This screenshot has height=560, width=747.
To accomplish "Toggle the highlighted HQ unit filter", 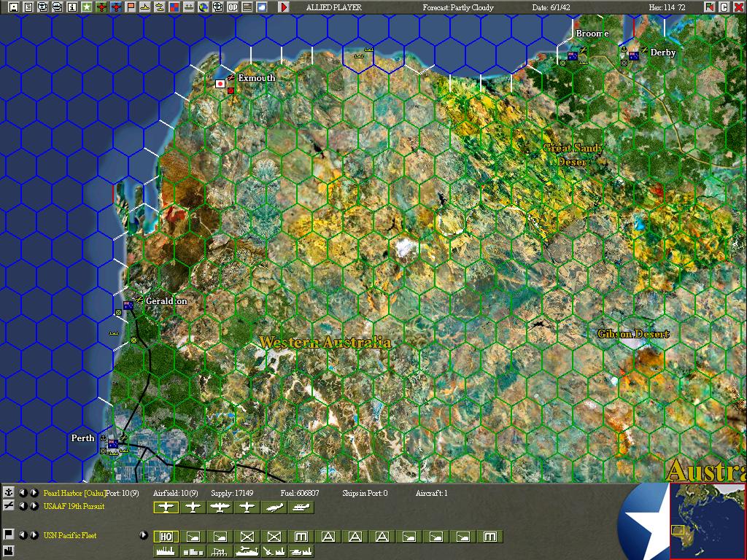I will [x=166, y=537].
